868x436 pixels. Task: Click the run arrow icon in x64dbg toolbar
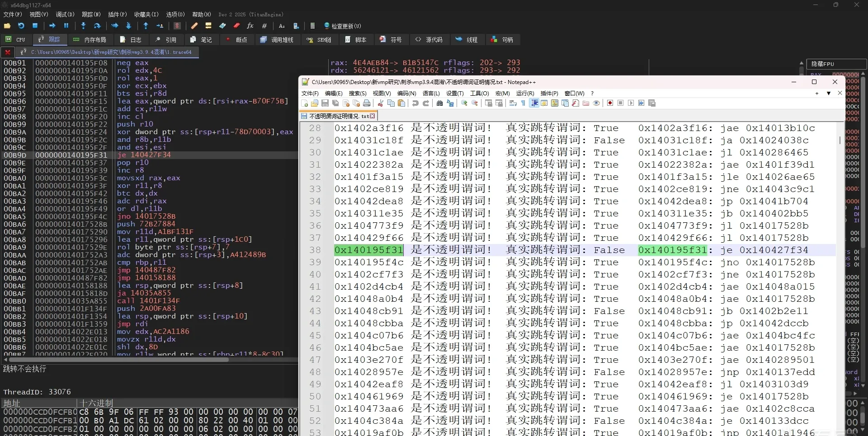52,26
